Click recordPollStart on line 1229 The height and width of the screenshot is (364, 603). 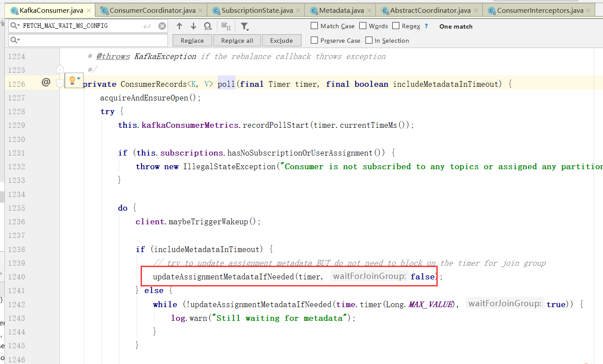click(276, 125)
